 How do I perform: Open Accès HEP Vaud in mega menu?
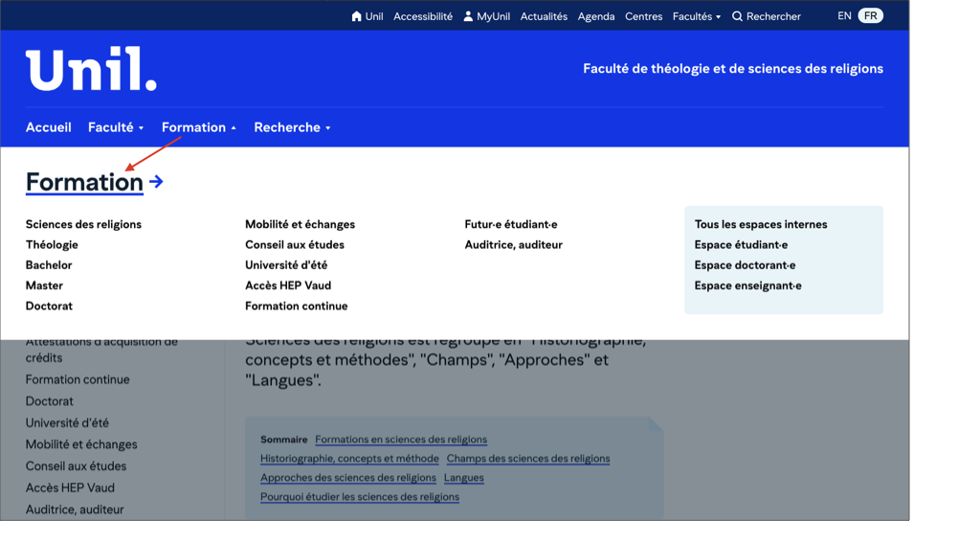click(x=288, y=286)
